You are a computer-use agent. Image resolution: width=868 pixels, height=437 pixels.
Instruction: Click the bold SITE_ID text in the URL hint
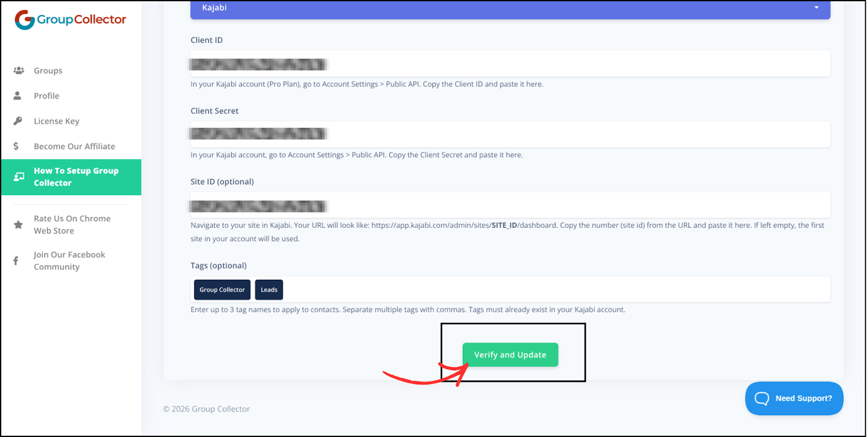point(504,225)
